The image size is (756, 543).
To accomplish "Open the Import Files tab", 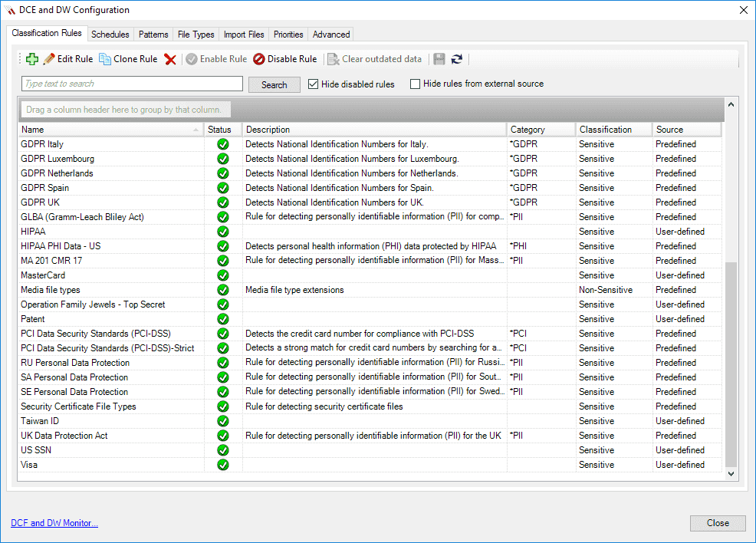I will click(x=244, y=35).
